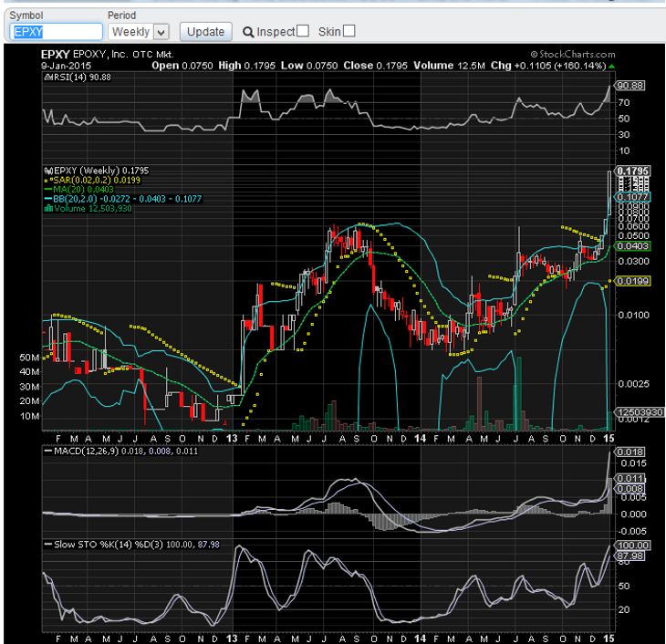Click the Update button
The width and height of the screenshot is (666, 644).
205,32
